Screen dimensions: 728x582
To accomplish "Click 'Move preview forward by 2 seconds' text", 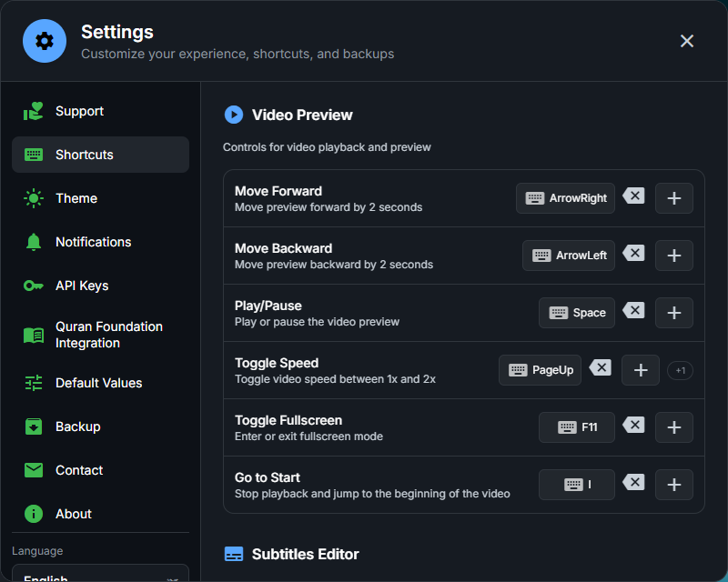I will (x=329, y=207).
